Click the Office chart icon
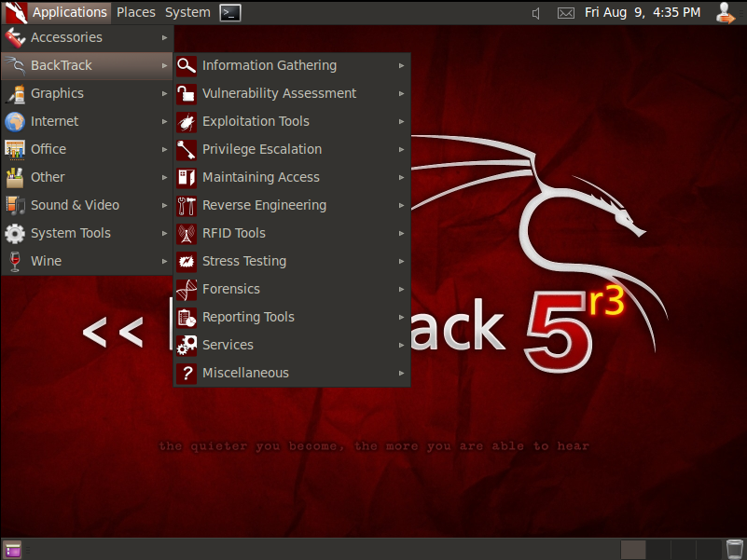Image resolution: width=747 pixels, height=560 pixels. coord(15,149)
